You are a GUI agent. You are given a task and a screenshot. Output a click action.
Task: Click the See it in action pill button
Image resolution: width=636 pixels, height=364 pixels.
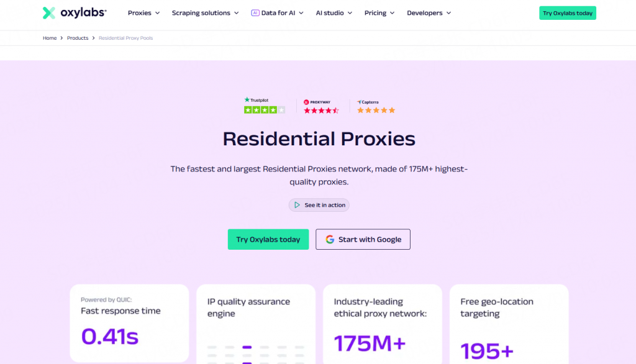(319, 205)
